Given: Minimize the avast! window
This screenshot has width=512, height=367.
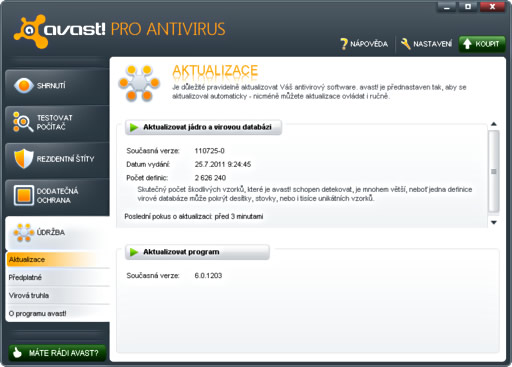Looking at the screenshot, I should pyautogui.click(x=447, y=7).
